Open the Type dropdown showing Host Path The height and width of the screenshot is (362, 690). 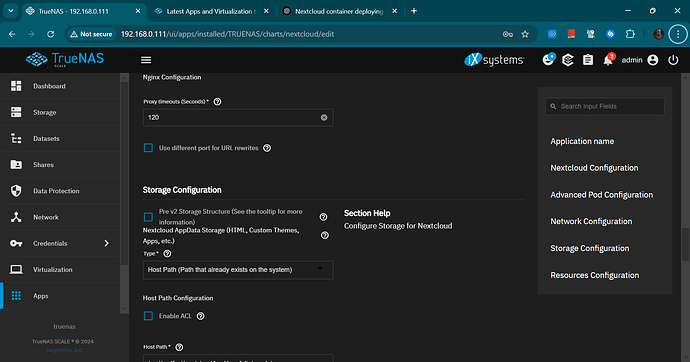pyautogui.click(x=238, y=270)
